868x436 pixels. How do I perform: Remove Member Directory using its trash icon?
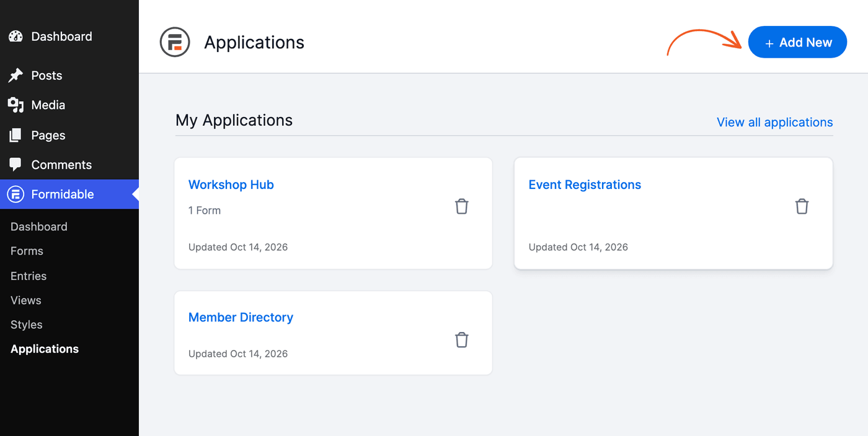coord(462,339)
